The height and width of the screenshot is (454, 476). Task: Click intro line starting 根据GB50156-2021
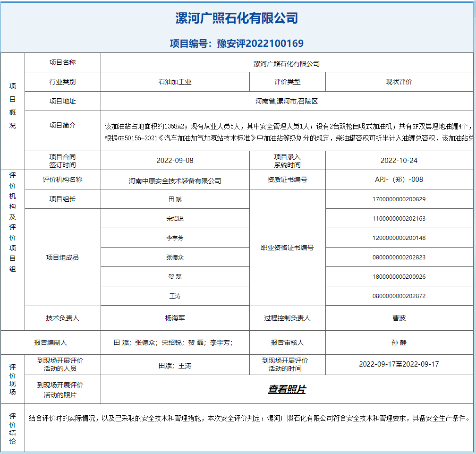[289, 138]
